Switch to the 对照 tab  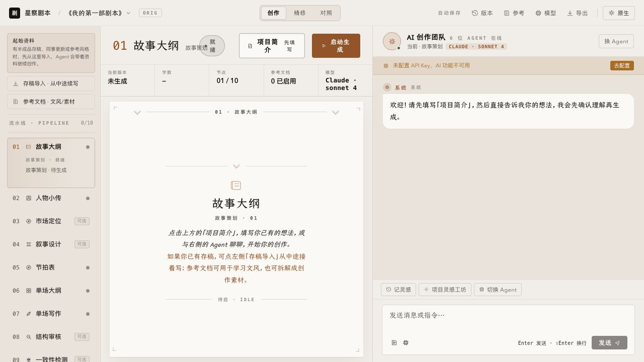(x=326, y=13)
